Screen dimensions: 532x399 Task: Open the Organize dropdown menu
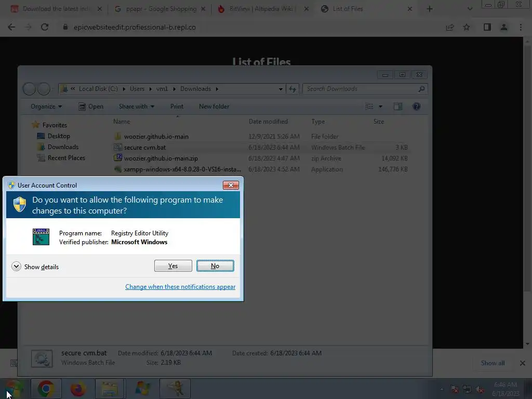46,107
